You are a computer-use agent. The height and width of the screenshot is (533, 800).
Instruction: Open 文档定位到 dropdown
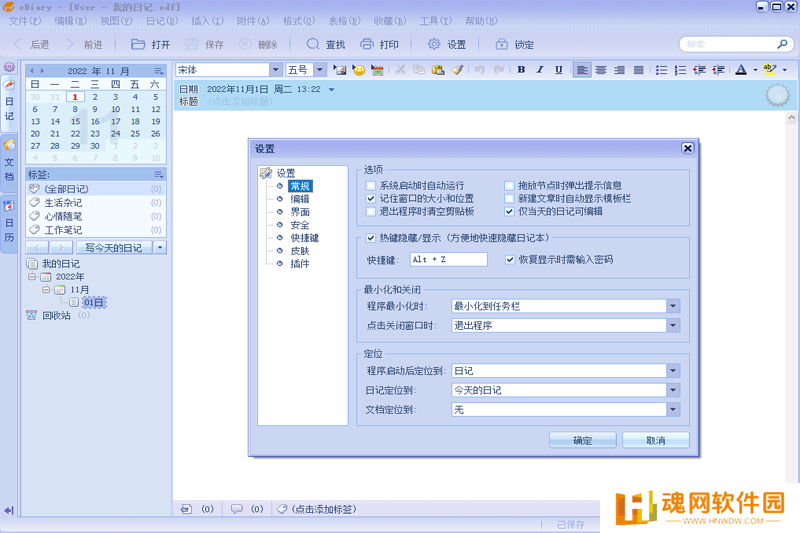coord(673,410)
